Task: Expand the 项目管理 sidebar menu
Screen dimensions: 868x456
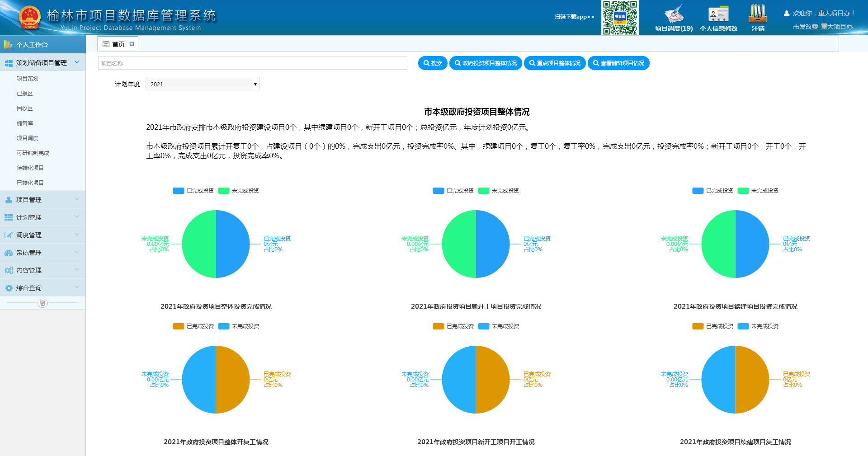Action: pyautogui.click(x=42, y=200)
